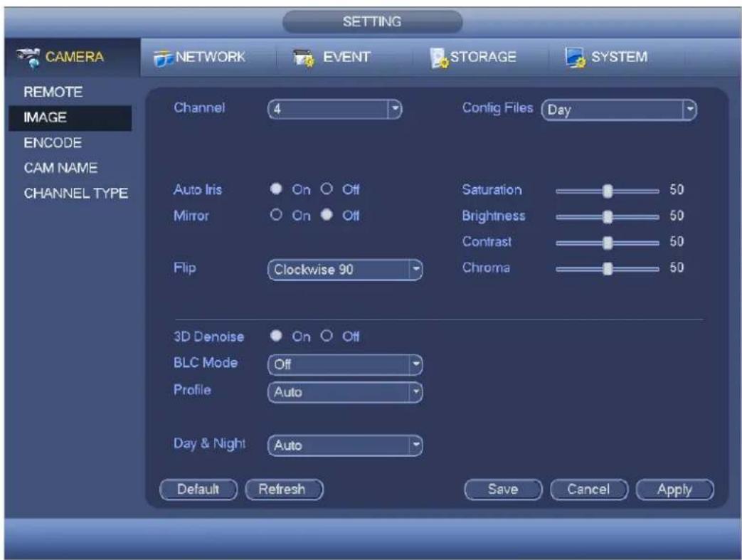The width and height of the screenshot is (742, 560).
Task: Expand the Flip dropdown
Action: [x=345, y=270]
